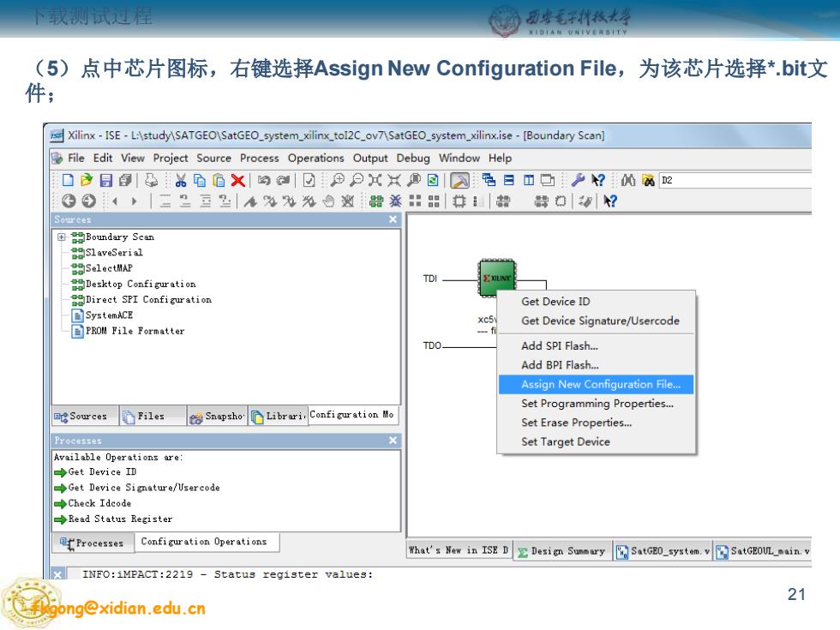Expand the Boundary Scan tree node
Screen dimensions: 840x630
tap(62, 237)
